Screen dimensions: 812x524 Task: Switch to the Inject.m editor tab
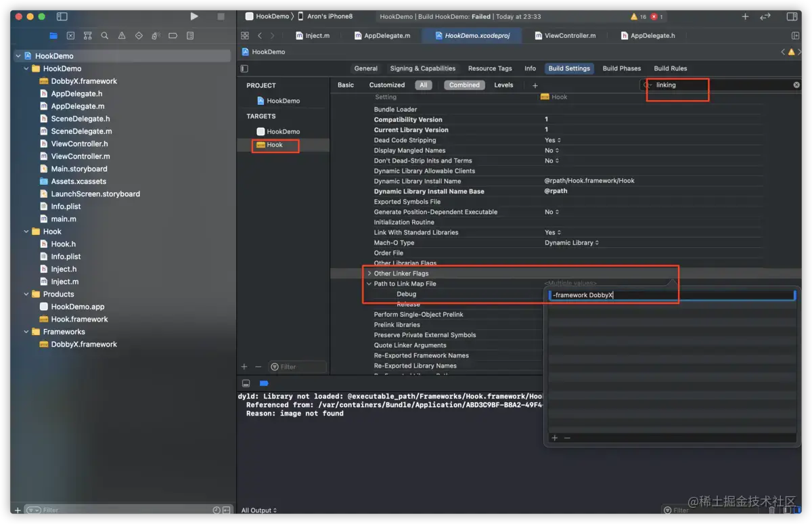[312, 35]
